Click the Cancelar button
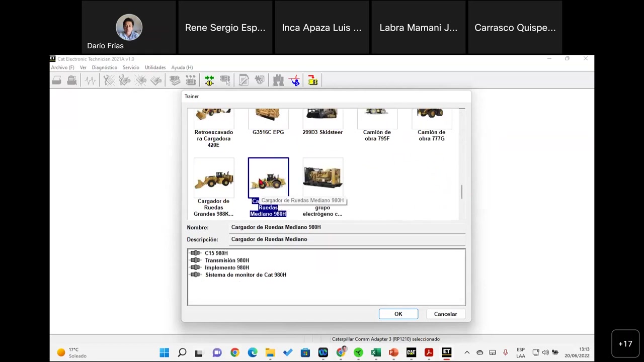Screen dimensions: 644x362 coord(445,314)
